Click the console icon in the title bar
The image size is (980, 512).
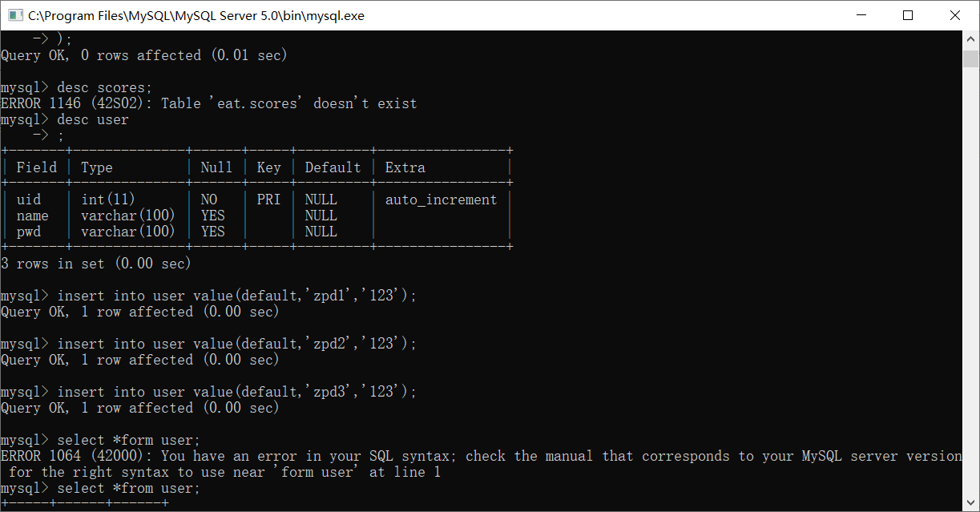pyautogui.click(x=14, y=15)
